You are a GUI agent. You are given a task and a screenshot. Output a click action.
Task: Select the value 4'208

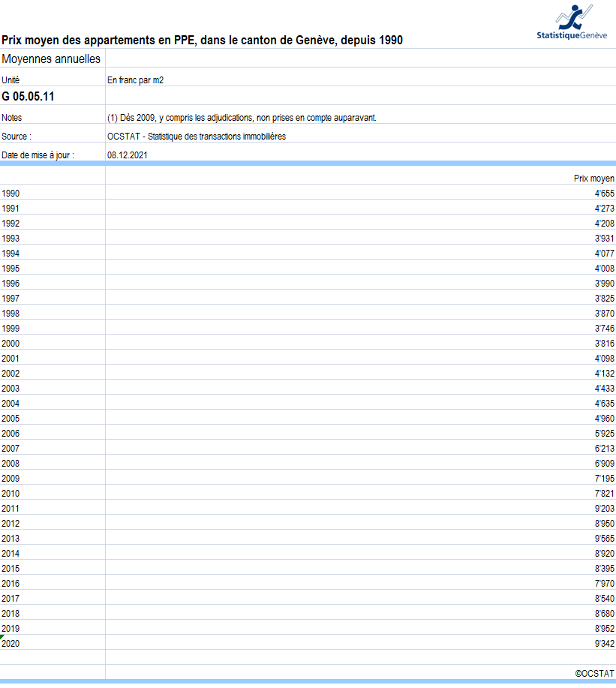tap(605, 224)
